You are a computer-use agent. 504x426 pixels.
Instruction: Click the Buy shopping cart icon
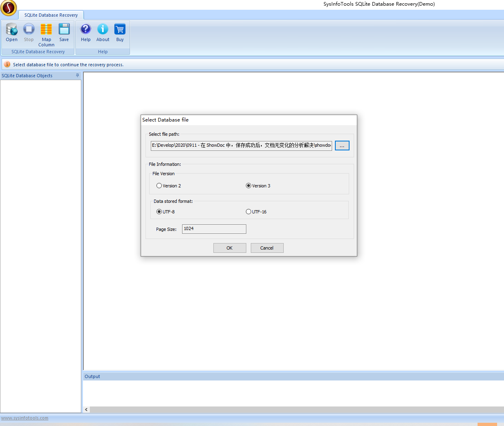120,33
